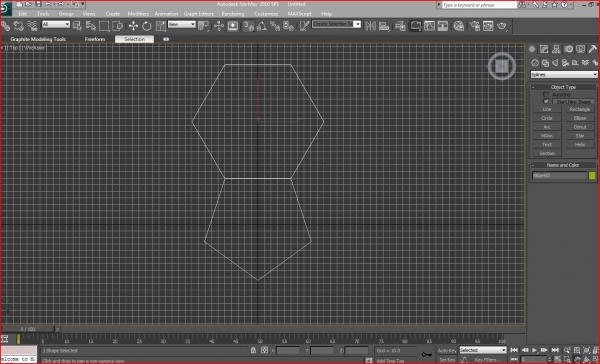The image size is (600, 364).
Task: Select the Select and Rotate tool
Action: point(147,26)
